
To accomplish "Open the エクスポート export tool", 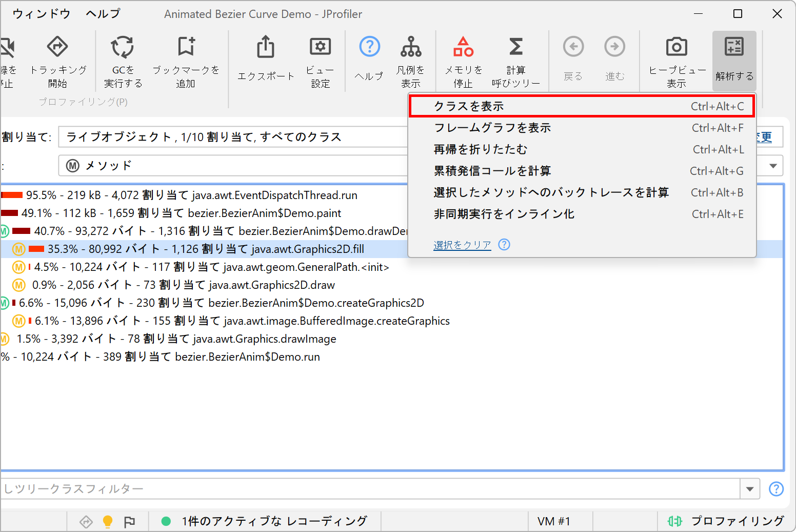I will pyautogui.click(x=266, y=47).
